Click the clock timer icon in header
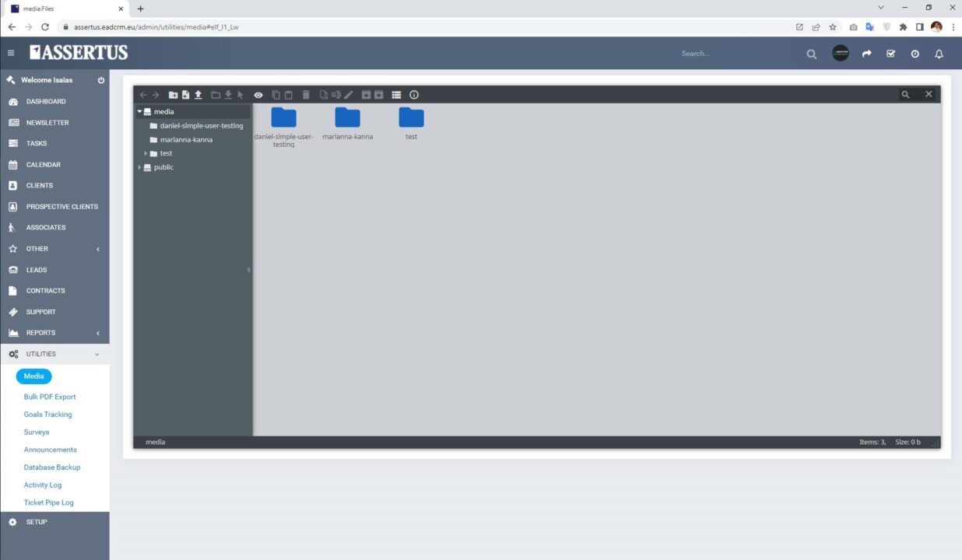 (915, 54)
